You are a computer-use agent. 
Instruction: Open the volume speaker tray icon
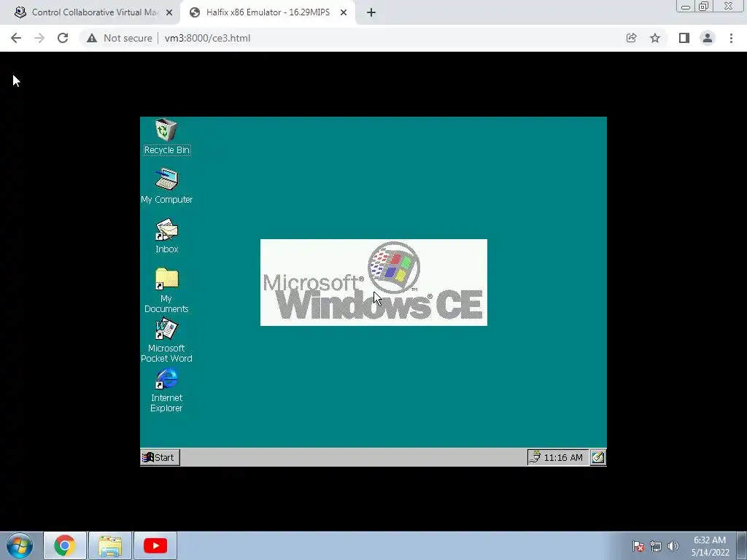(673, 546)
